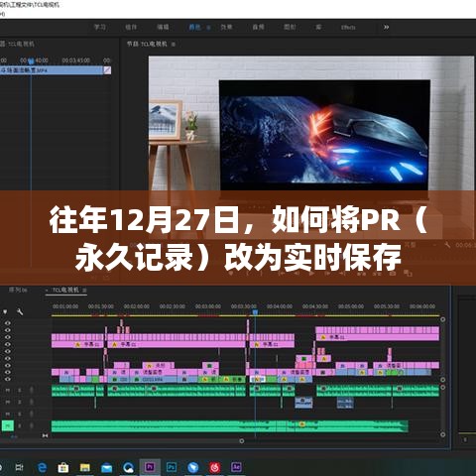Viewport: 476px width, 476px height.
Task: Select the TCL电视机 timeline tab
Action: point(65,290)
